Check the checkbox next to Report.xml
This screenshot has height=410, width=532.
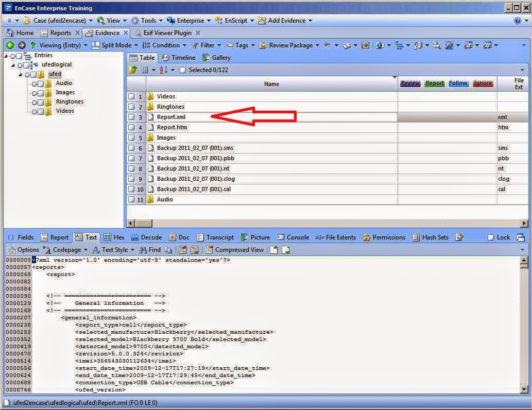click(x=132, y=117)
